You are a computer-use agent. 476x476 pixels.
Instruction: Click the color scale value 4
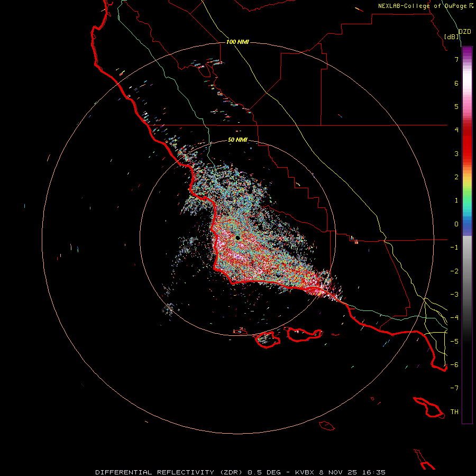[456, 130]
